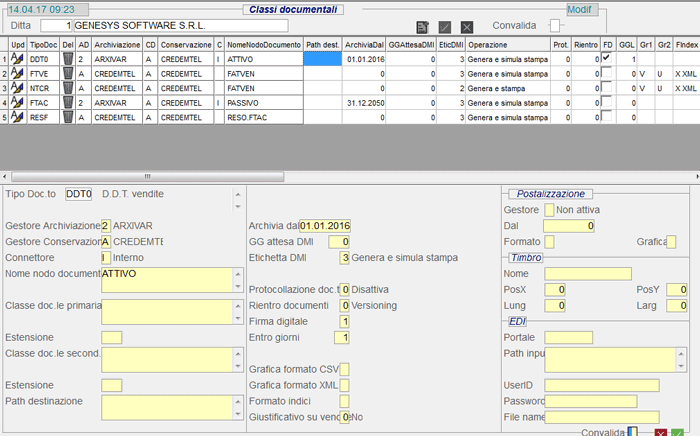Screen dimensions: 700x436
Task: Click up arrow of Nome nodo documento field
Action: click(238, 274)
